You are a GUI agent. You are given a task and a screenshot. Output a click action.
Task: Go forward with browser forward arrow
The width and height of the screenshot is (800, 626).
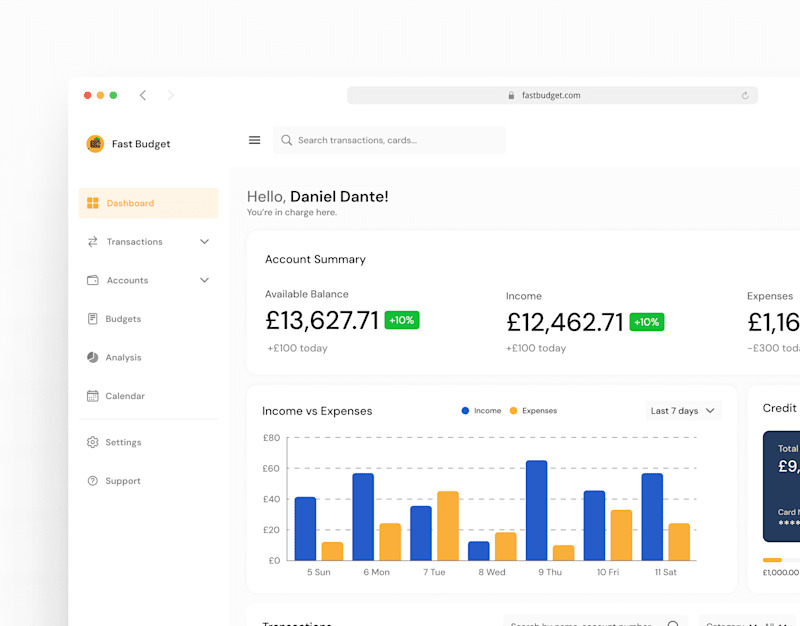pos(171,95)
